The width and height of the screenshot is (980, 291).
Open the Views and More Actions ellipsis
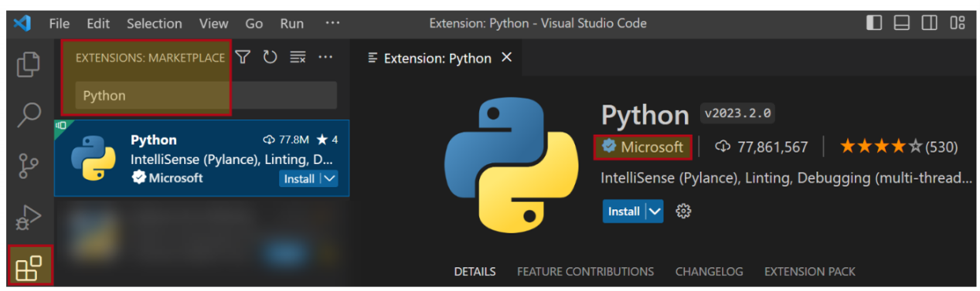click(x=325, y=57)
